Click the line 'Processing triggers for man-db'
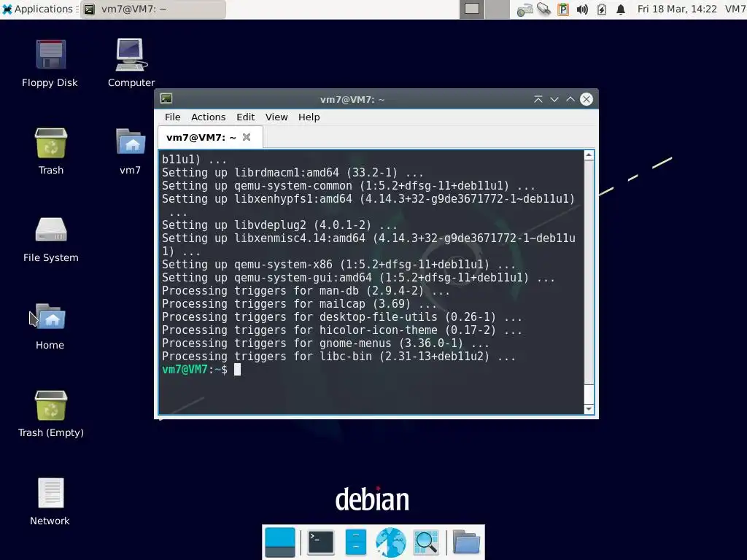The height and width of the screenshot is (560, 747). (x=306, y=291)
